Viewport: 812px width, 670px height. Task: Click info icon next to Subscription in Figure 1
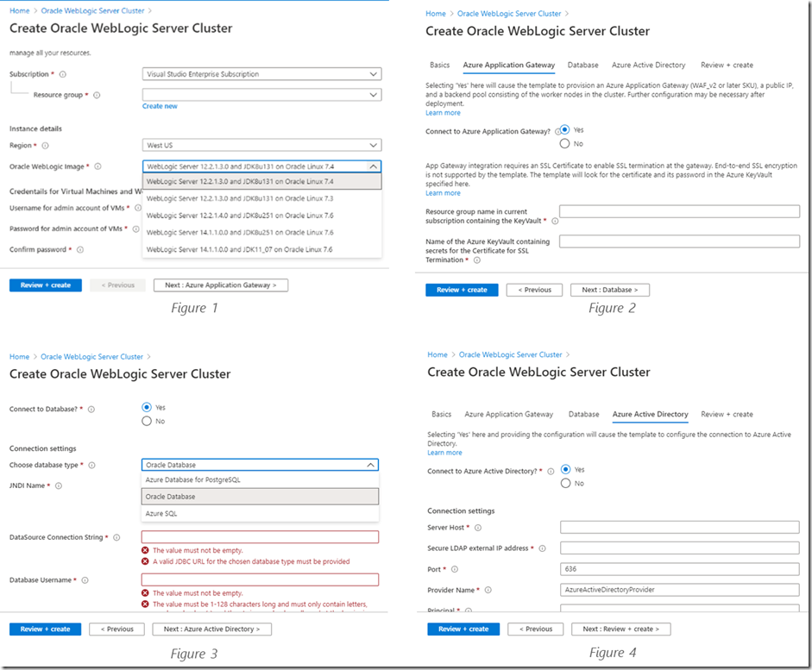coord(63,74)
